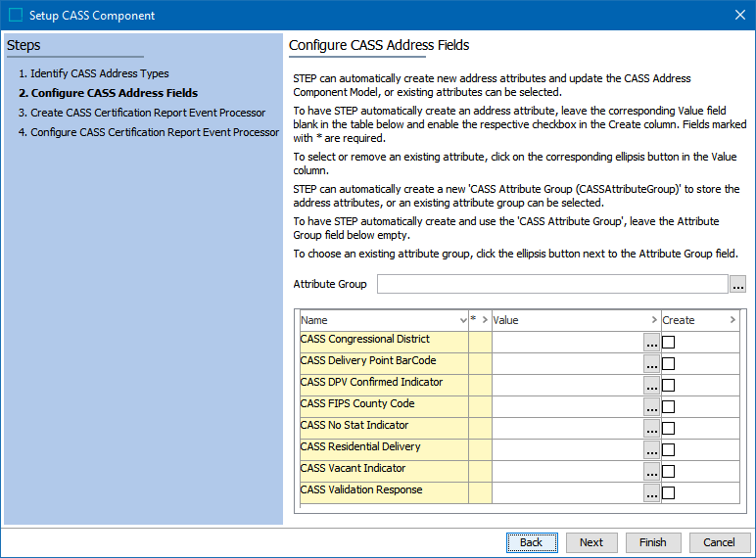
Task: Click the Configure CASS Address Fields heading
Action: click(379, 45)
